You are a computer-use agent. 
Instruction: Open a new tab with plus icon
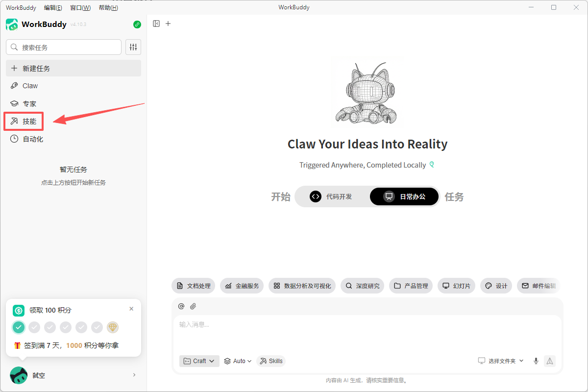pos(168,24)
